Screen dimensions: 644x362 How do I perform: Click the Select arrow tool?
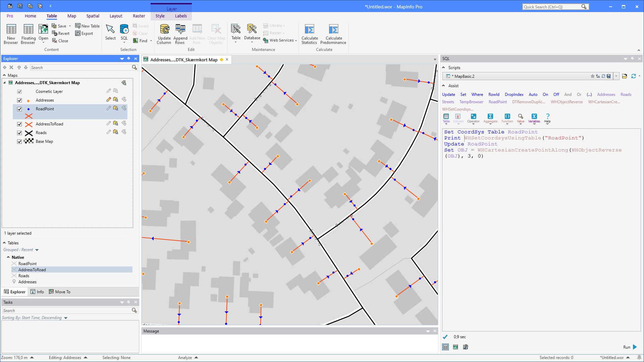click(110, 32)
